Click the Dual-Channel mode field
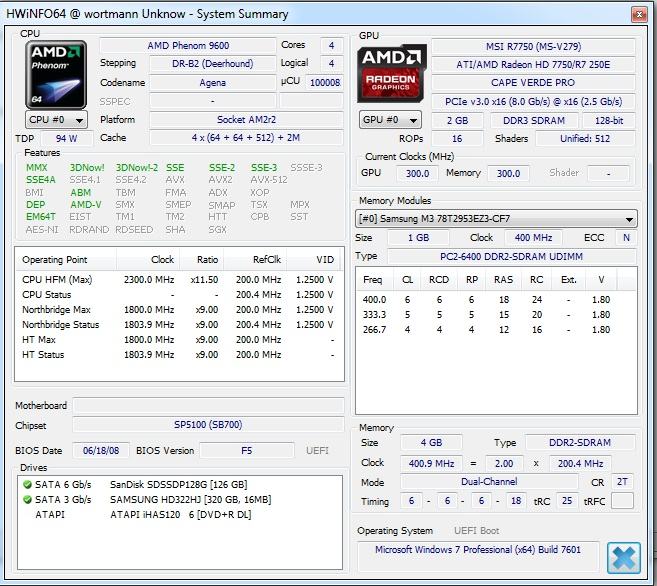Viewport: 657px width, 586px height. click(x=489, y=482)
